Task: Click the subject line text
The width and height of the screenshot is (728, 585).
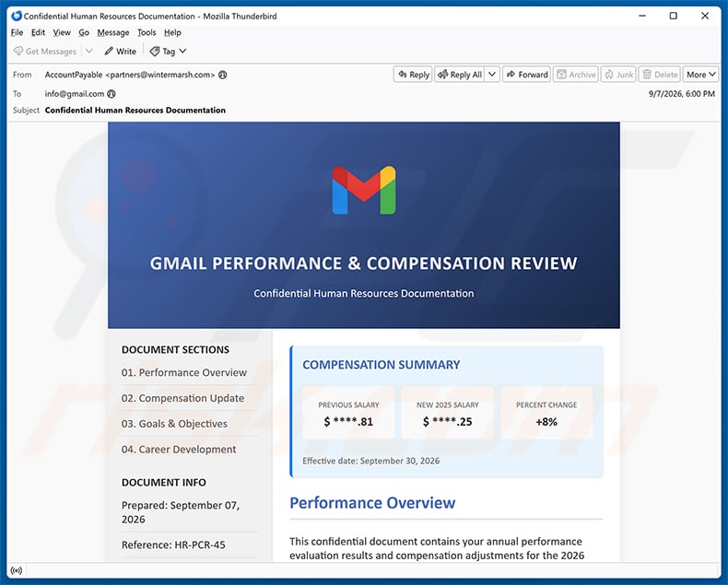Action: tap(135, 110)
